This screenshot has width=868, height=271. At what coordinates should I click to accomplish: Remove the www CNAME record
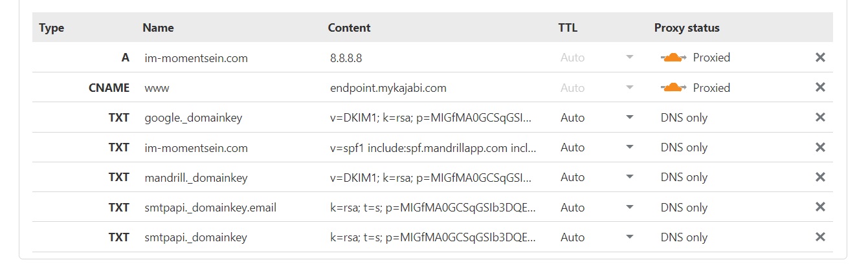point(820,87)
